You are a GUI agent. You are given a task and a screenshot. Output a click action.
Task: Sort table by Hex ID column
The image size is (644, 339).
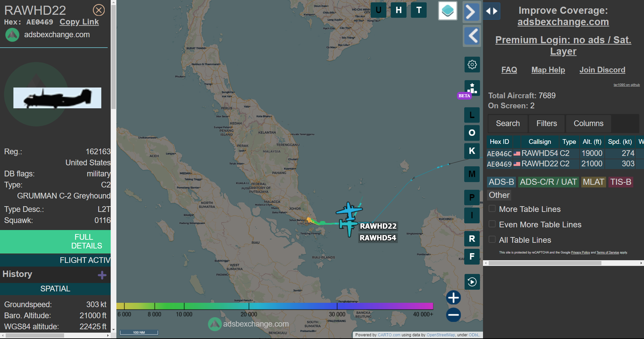click(x=499, y=142)
